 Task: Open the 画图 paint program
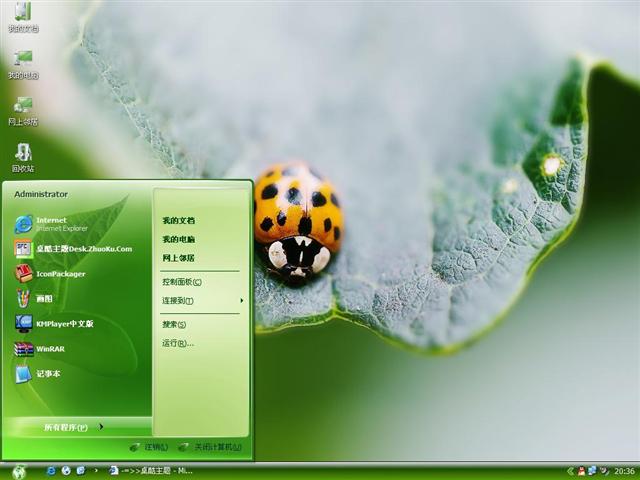[33, 299]
